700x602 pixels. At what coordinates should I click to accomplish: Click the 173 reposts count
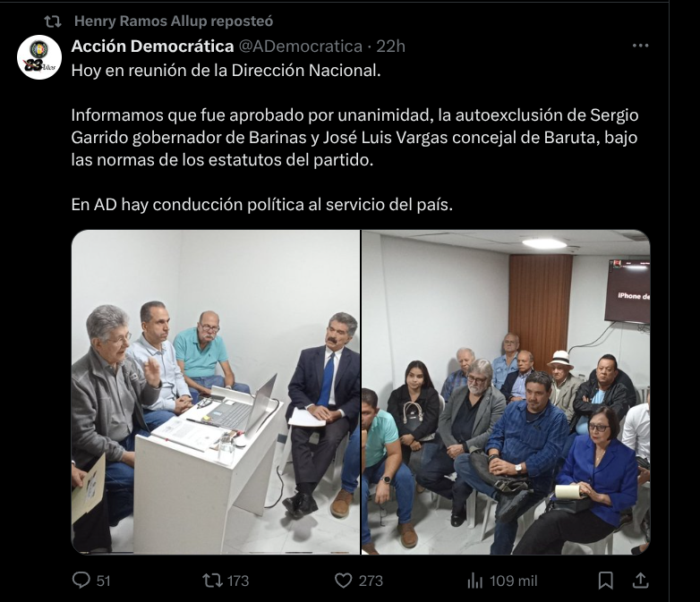tap(238, 581)
